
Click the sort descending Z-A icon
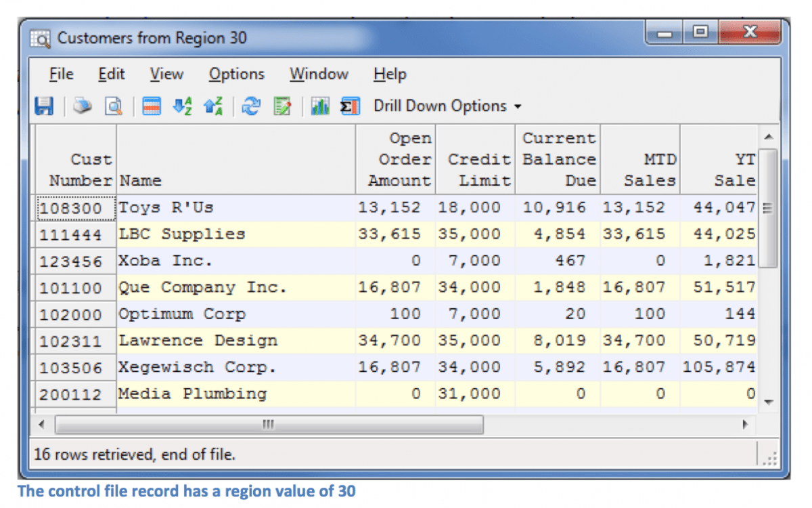click(212, 106)
